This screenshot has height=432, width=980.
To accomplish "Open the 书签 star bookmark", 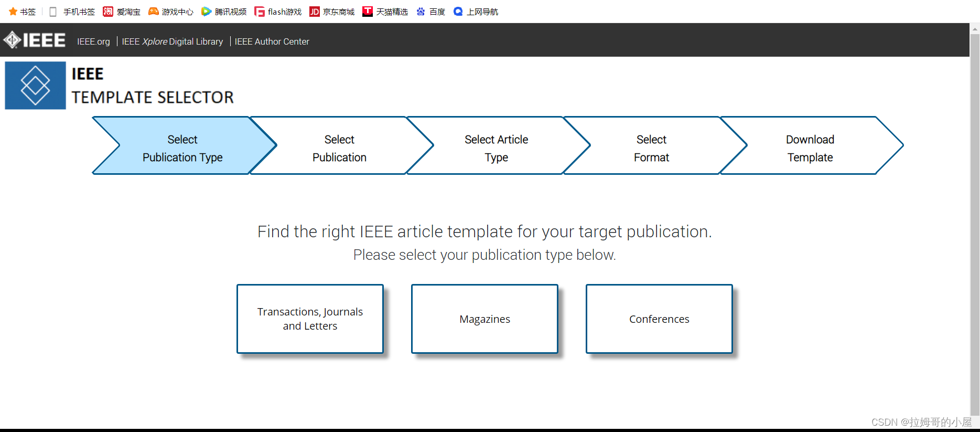I will tap(22, 12).
